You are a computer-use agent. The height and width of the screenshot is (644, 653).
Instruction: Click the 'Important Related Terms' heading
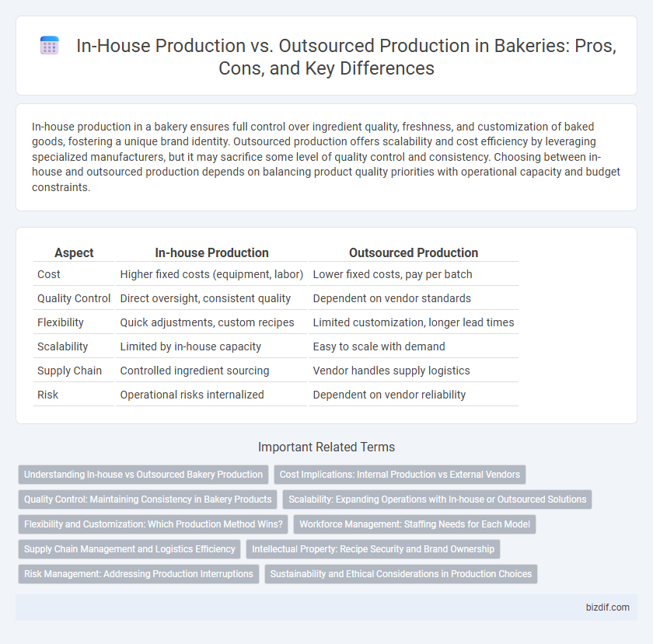point(326,447)
